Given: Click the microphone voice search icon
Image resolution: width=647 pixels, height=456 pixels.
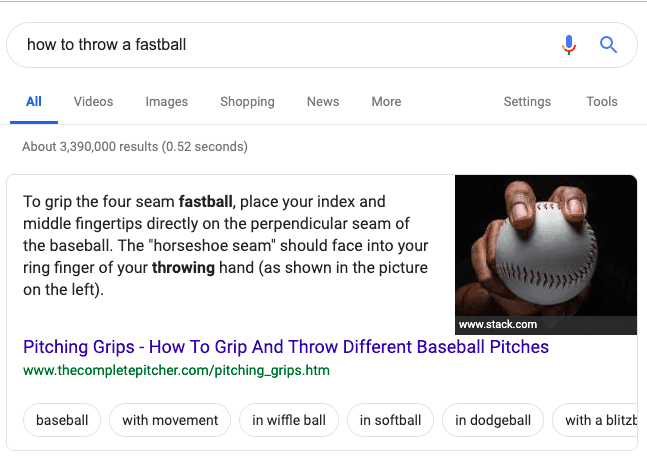Looking at the screenshot, I should (x=569, y=44).
